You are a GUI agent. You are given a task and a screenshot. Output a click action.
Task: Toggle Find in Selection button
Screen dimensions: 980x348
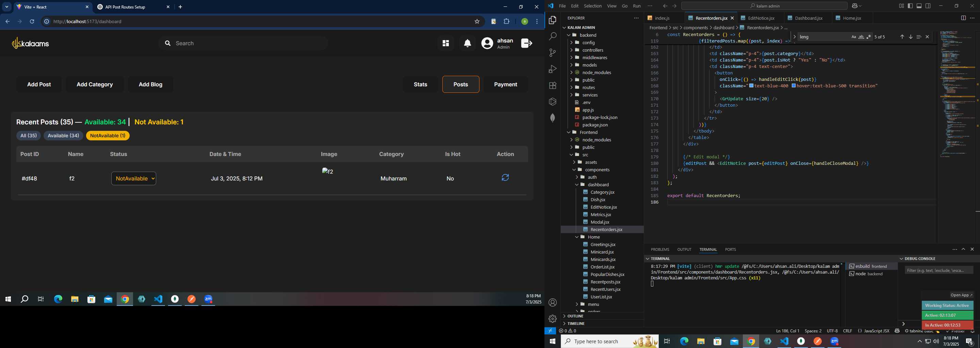tap(919, 37)
